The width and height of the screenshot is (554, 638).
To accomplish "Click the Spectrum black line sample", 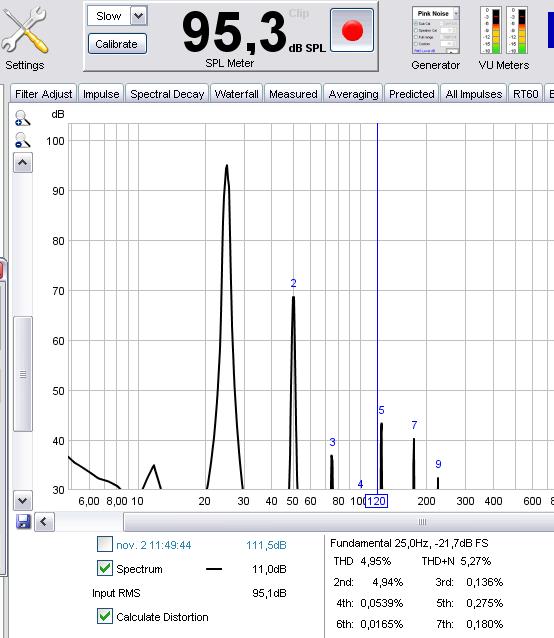I will [x=214, y=569].
